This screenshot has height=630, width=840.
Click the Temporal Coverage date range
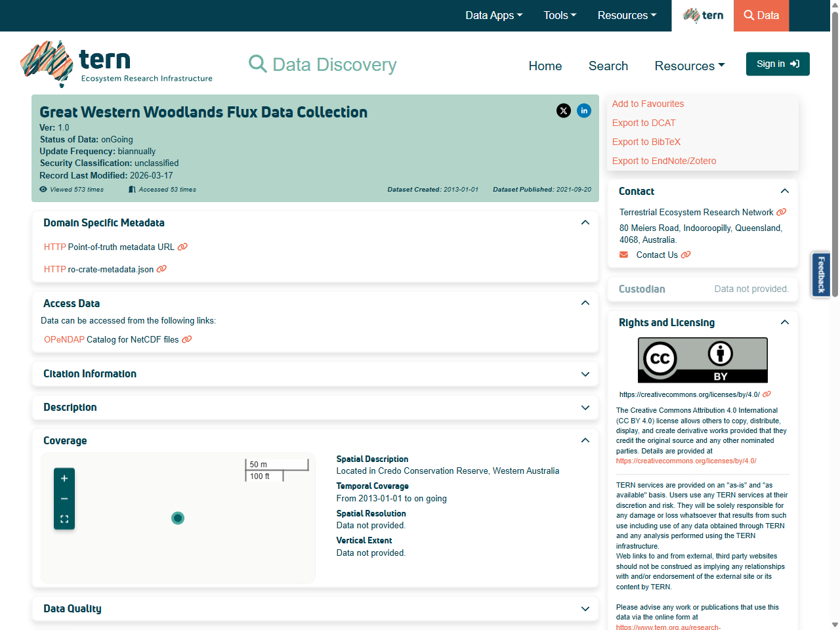pyautogui.click(x=391, y=498)
